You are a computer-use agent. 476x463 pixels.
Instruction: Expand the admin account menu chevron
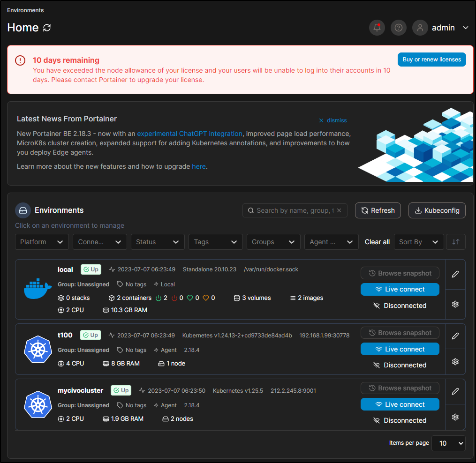tap(465, 28)
